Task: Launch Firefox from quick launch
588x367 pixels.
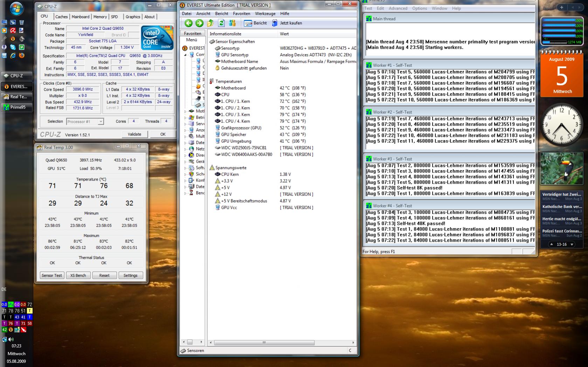Action: [x=22, y=56]
